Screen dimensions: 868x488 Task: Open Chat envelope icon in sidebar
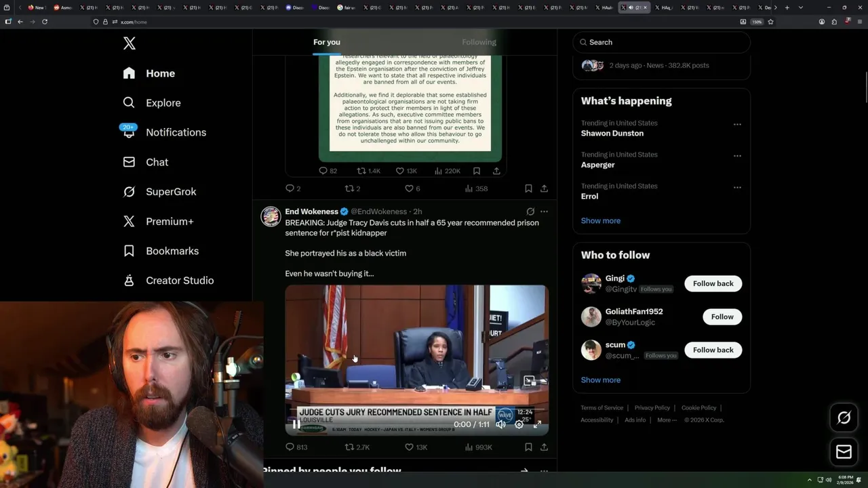[x=129, y=162]
